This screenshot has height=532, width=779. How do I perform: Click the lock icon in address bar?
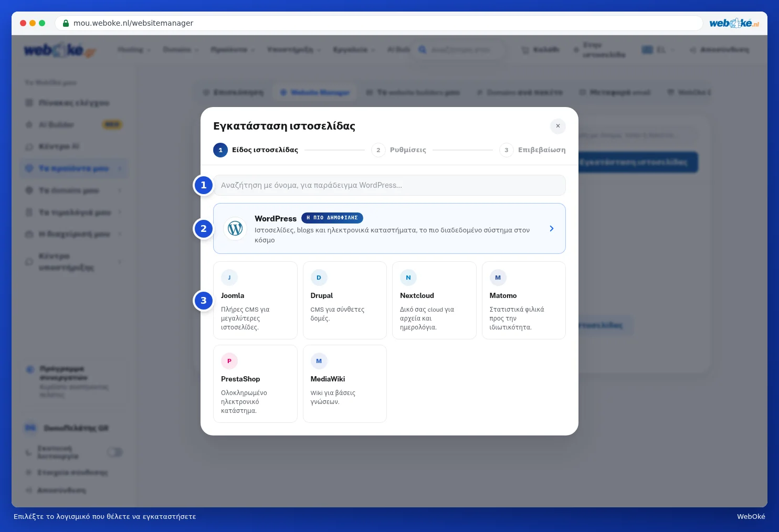(66, 23)
